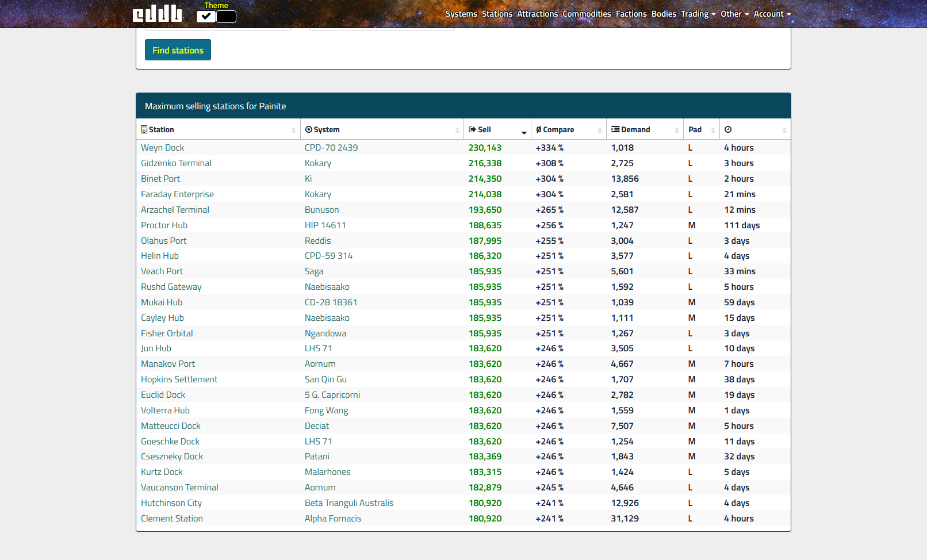Image resolution: width=927 pixels, height=560 pixels.
Task: Open the Malarhones system link
Action: [327, 472]
